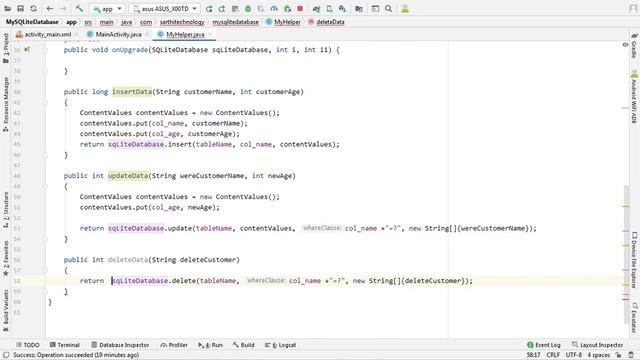
Task: Click the Save All toolbar icon
Action: (20, 9)
